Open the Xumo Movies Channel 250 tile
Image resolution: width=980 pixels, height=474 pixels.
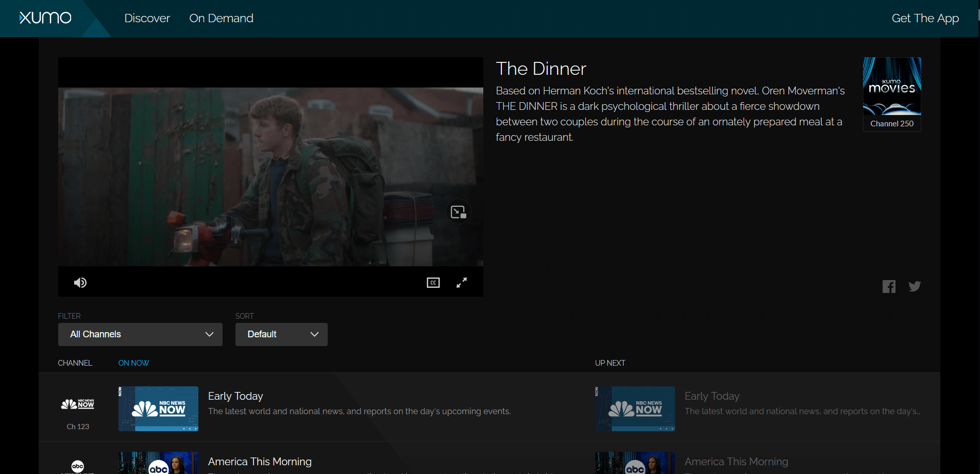point(892,94)
